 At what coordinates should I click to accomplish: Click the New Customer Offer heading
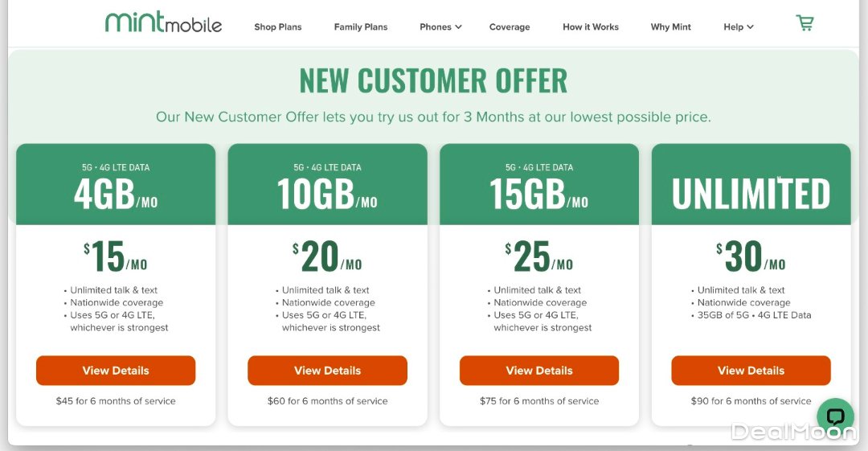[x=433, y=80]
